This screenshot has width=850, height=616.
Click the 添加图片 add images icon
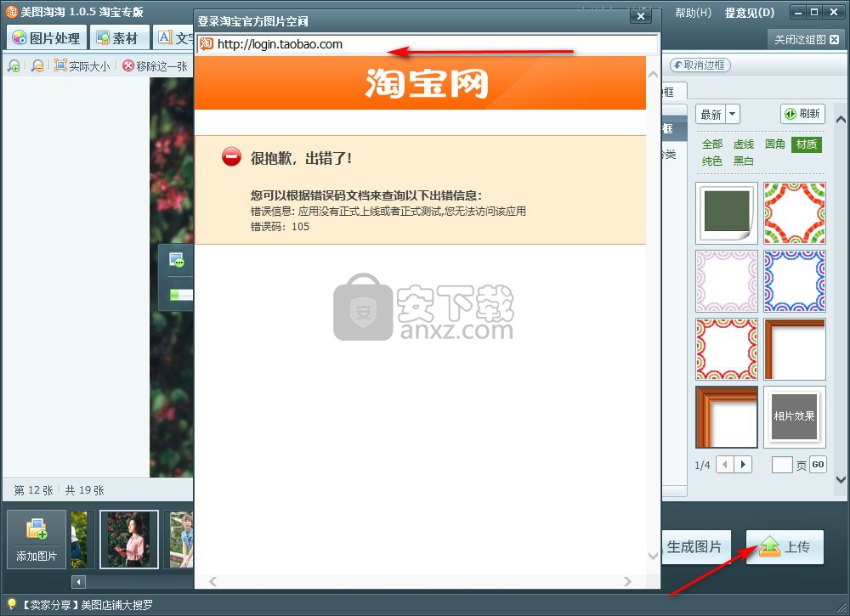(37, 540)
